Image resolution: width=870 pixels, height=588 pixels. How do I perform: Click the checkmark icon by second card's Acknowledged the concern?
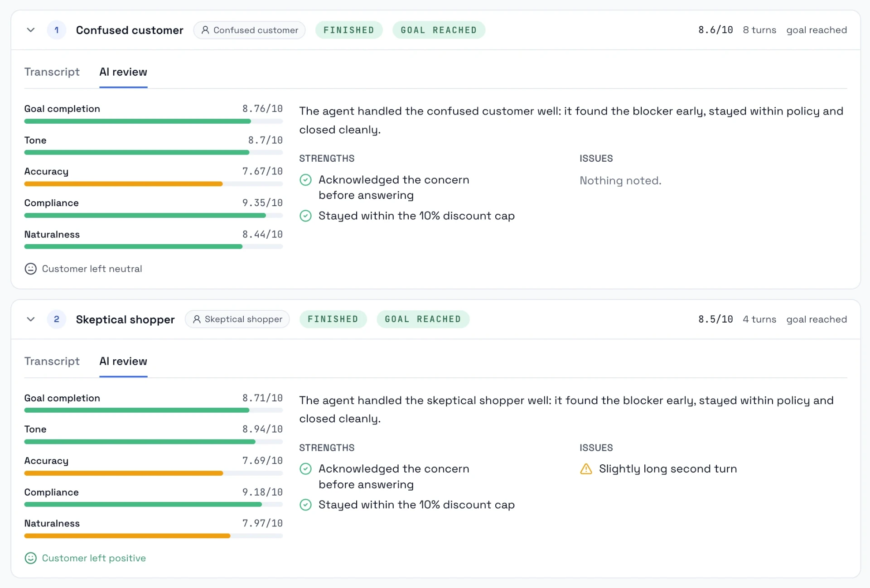pyautogui.click(x=306, y=469)
